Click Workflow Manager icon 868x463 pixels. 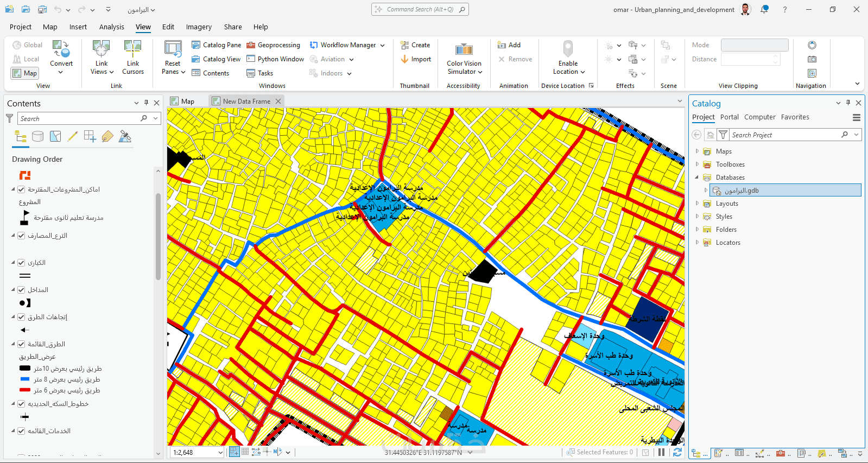click(x=314, y=45)
